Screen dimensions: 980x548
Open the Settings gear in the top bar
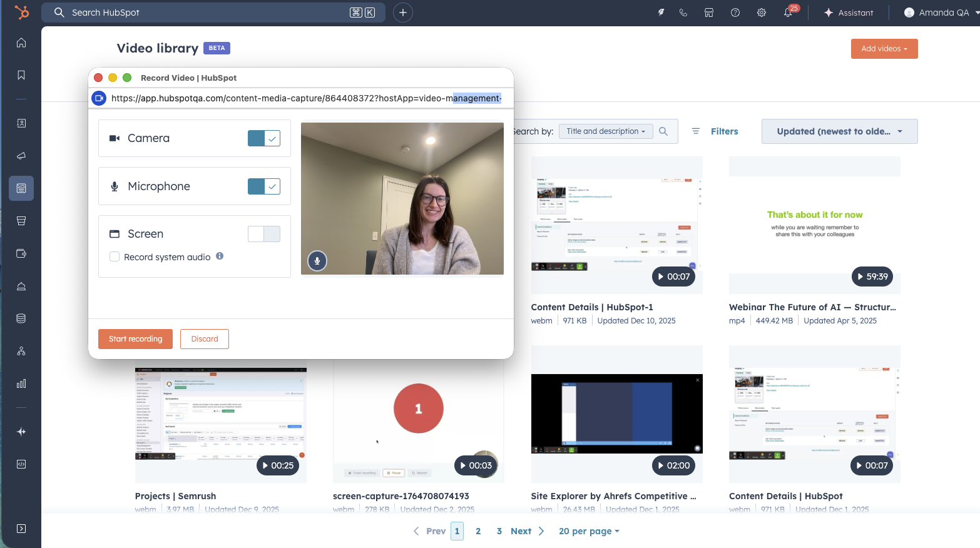[761, 13]
